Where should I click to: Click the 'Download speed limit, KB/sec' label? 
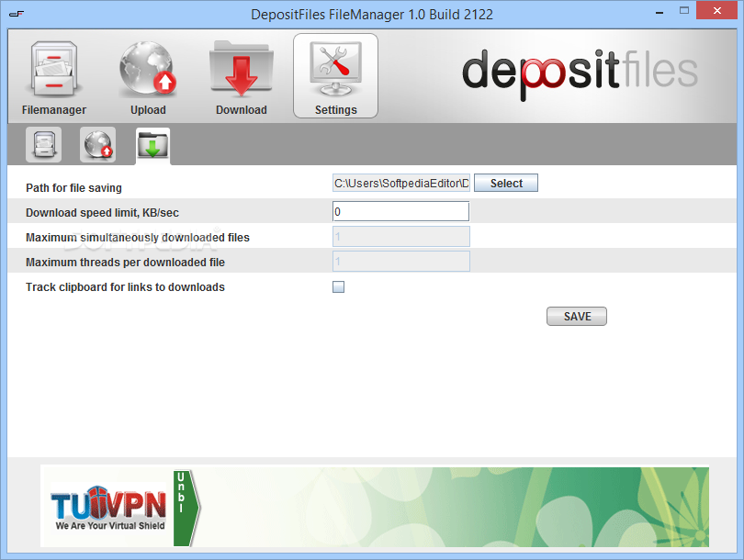(103, 212)
